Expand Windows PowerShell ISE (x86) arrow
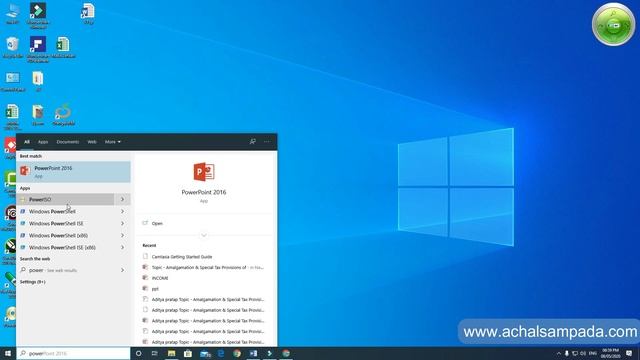Screen dimensions: 640x360 [122, 247]
